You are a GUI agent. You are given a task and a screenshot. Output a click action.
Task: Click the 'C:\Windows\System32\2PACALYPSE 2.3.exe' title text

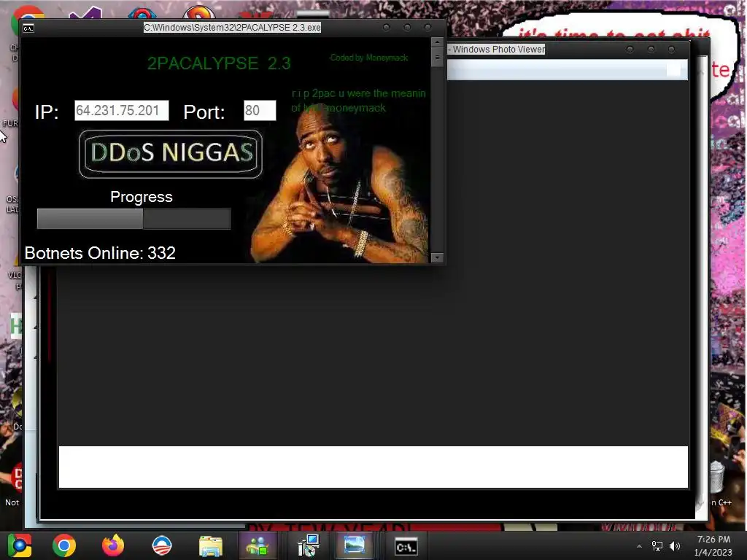233,28
